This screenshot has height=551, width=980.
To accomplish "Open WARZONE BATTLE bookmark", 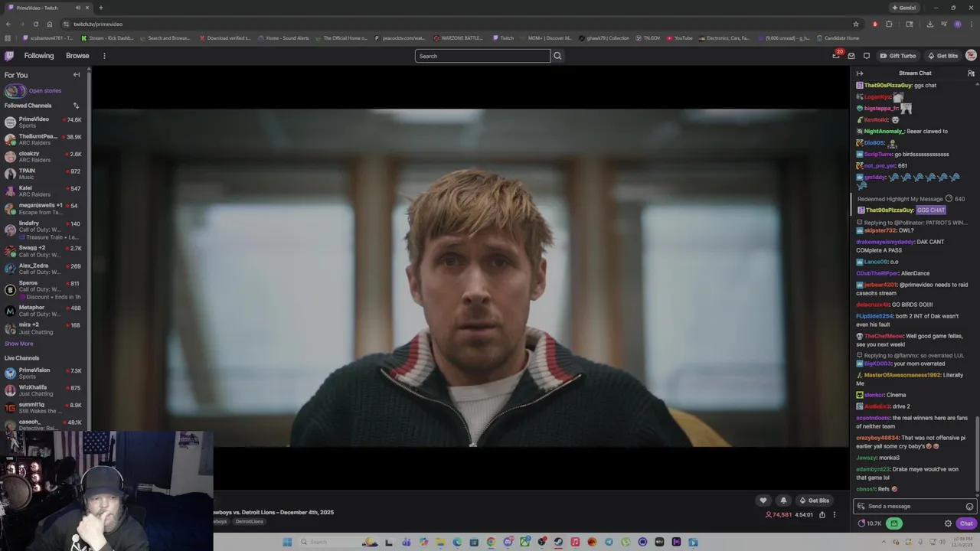I will (458, 38).
